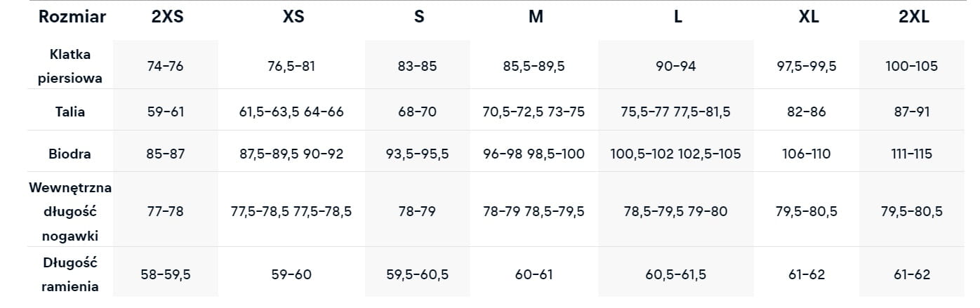980x308 pixels.
Task: Select waist value 68–70 for size S
Action: [417, 112]
